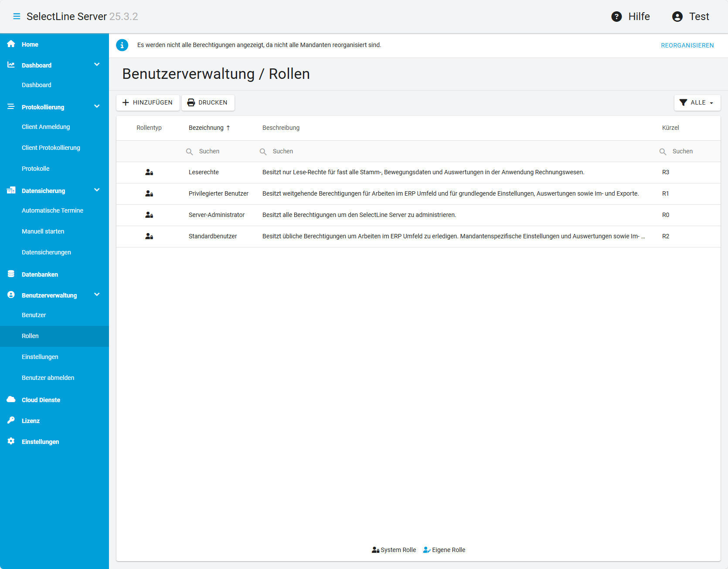Collapse the Datensicherung section chevron

click(97, 190)
